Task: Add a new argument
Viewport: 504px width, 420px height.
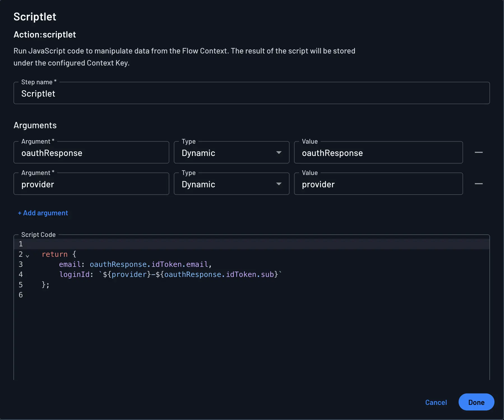Action: coord(43,213)
